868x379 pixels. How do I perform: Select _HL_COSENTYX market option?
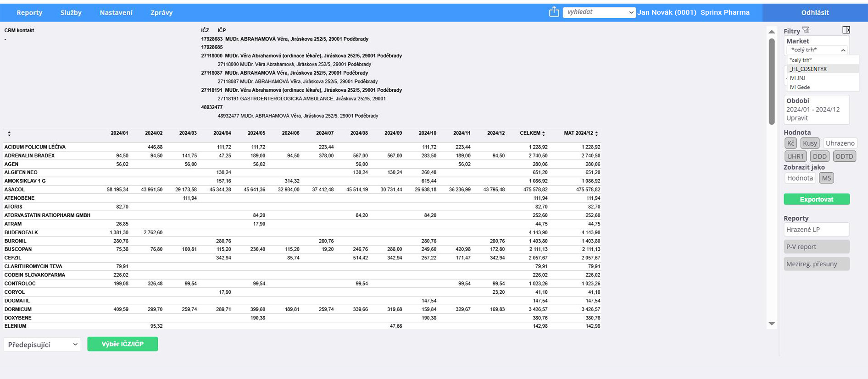pyautogui.click(x=823, y=69)
